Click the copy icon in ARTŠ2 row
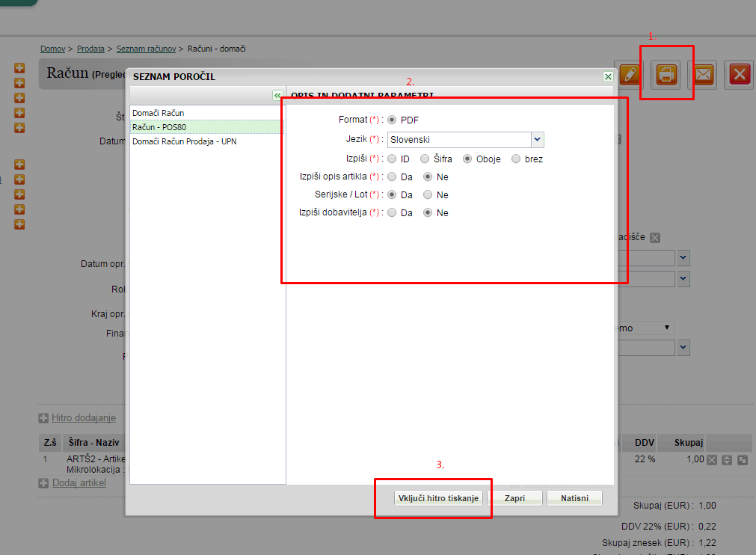756x555 pixels. 743,460
